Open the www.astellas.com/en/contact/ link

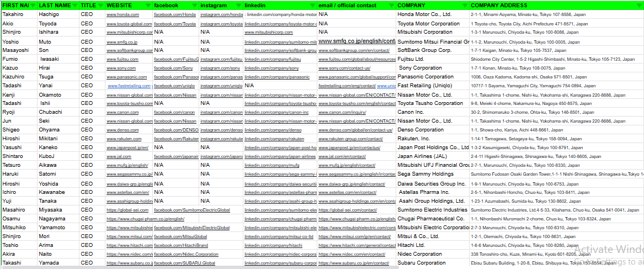tap(348, 192)
